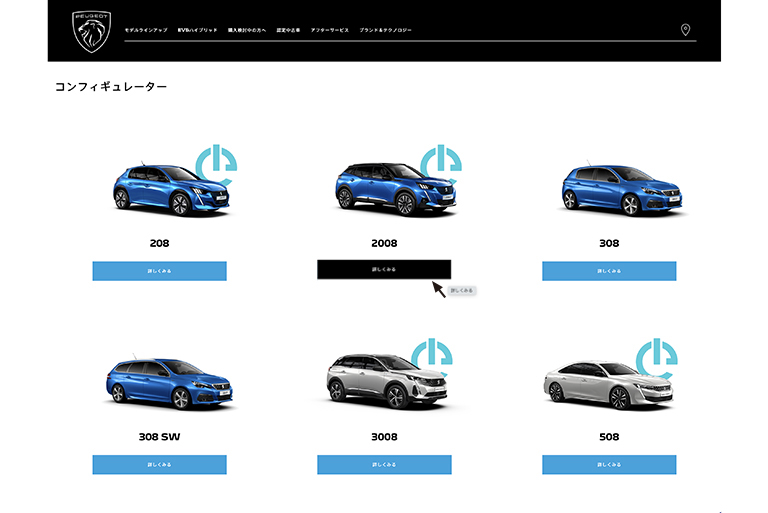Viewport: 768px width, 513px height.
Task: Open the アフターサービス menu
Action: (330, 30)
